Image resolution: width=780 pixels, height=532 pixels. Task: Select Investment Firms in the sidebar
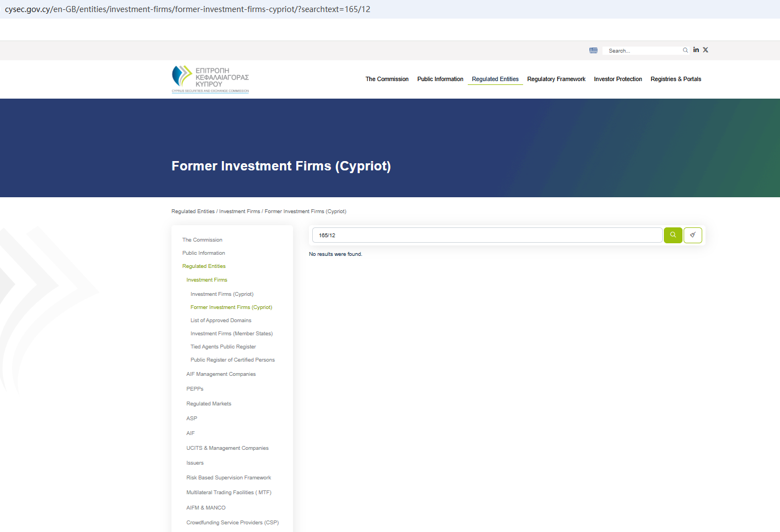(x=207, y=280)
